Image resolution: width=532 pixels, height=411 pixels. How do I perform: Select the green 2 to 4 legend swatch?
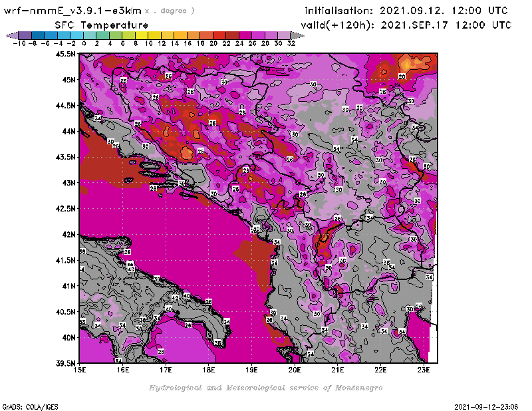[103, 35]
